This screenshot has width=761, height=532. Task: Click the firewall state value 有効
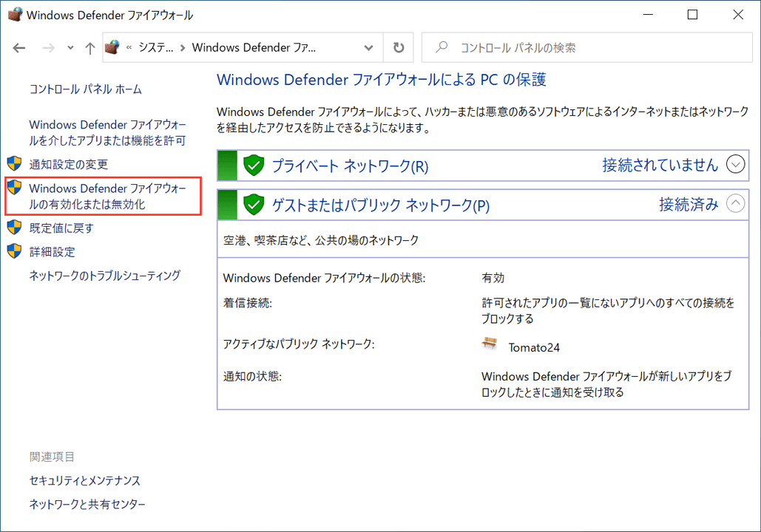point(493,278)
